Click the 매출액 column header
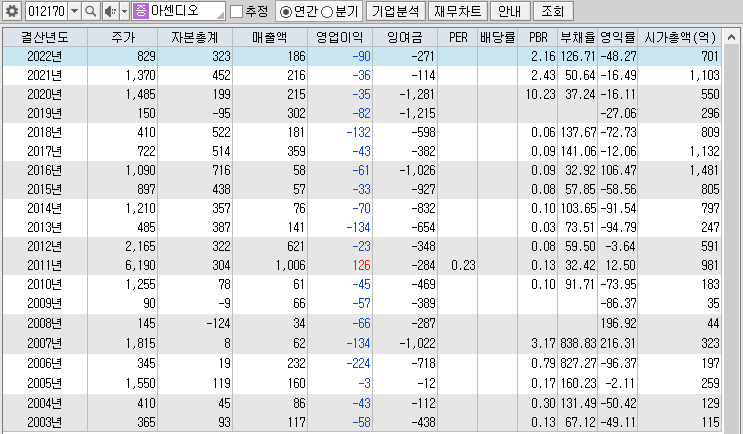 [270, 37]
